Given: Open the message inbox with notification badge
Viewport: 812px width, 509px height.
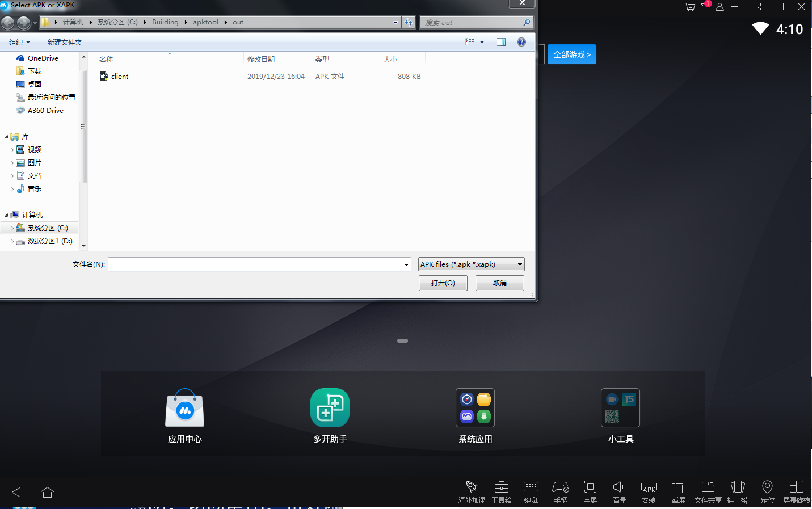Looking at the screenshot, I should tap(705, 6).
